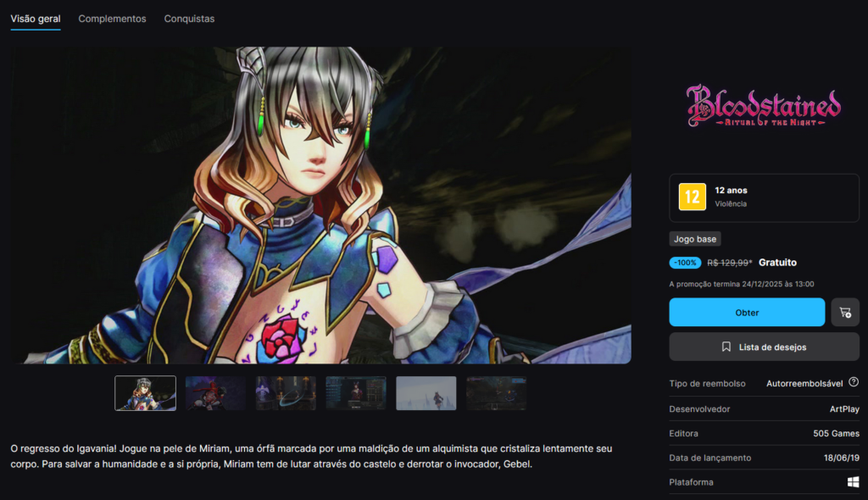Switch to the Complementos tab

point(112,18)
